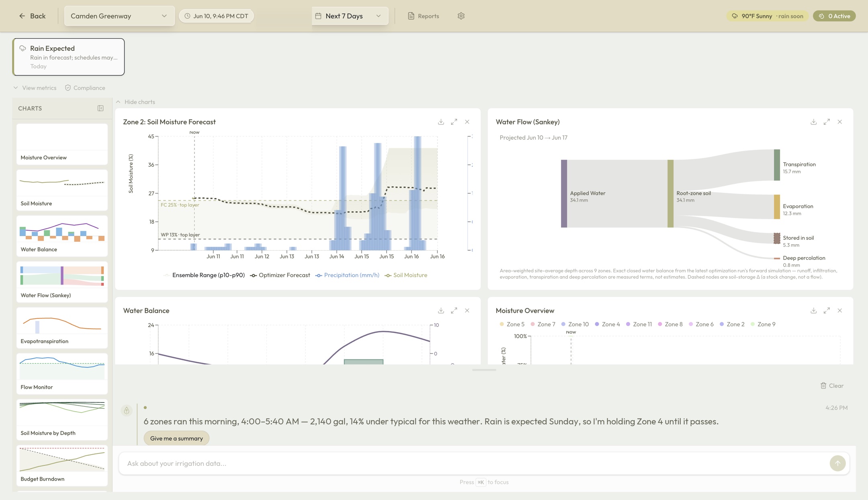This screenshot has width=868, height=500.
Task: Toggle Ensemble Range (p10-p90) legend series
Action: click(x=204, y=275)
